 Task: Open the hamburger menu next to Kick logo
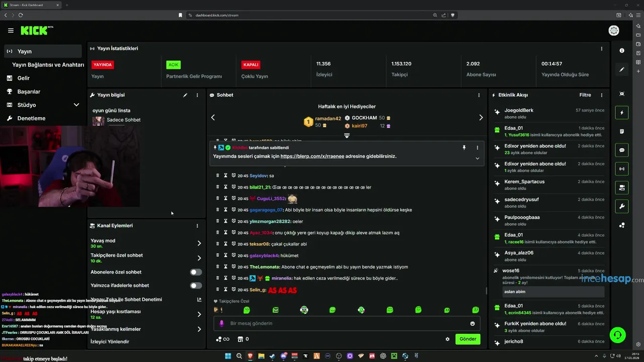(11, 31)
